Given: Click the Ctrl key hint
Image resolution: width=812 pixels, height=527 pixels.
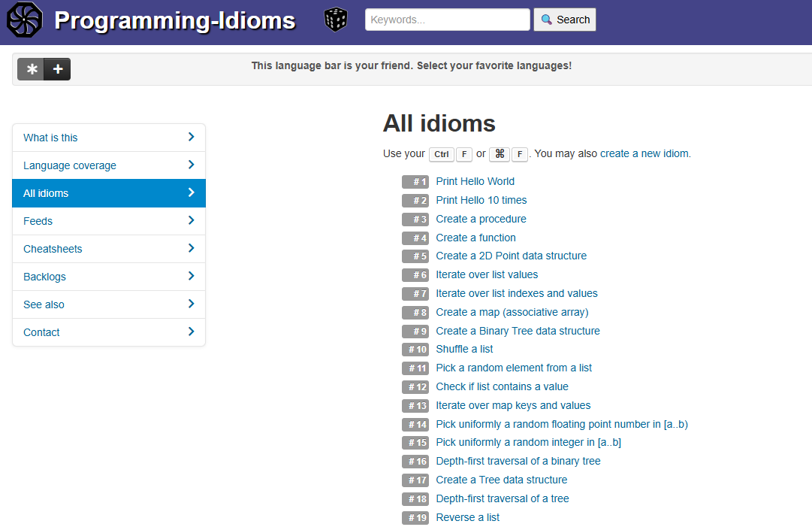Looking at the screenshot, I should pos(441,154).
